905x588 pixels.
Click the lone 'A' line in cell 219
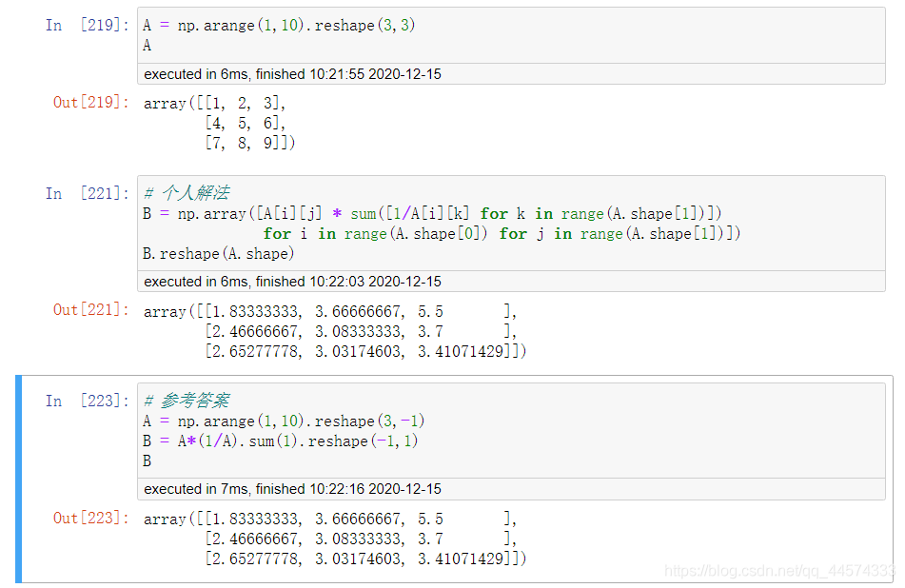148,45
